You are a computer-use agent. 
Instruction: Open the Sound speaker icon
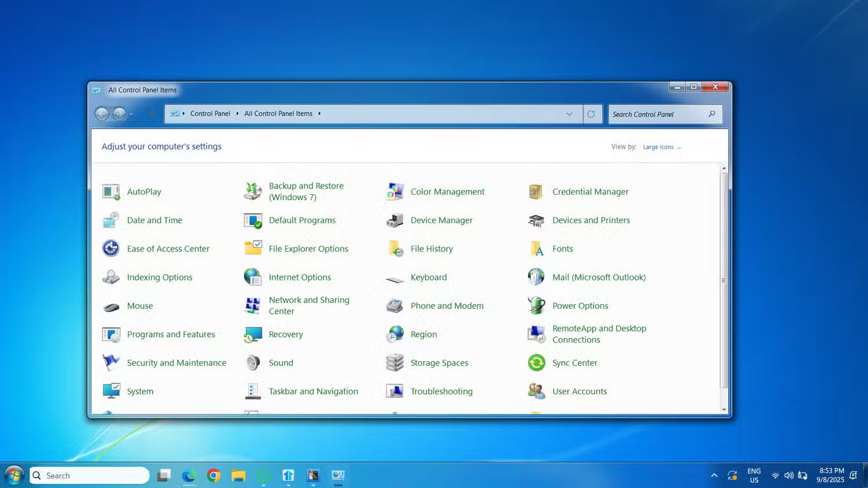(253, 363)
